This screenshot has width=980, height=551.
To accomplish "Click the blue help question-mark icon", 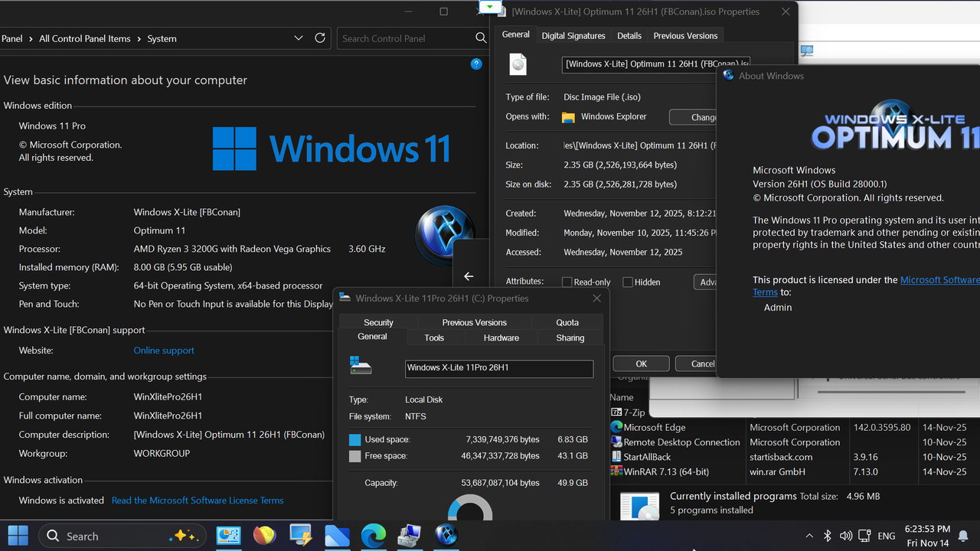I will (x=476, y=64).
